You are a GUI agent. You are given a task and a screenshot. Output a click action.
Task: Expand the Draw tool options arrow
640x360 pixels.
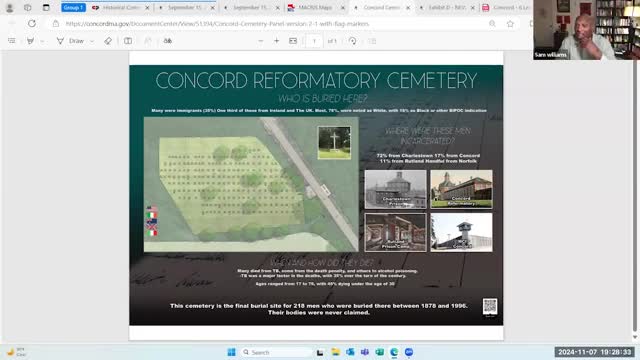pyautogui.click(x=92, y=41)
